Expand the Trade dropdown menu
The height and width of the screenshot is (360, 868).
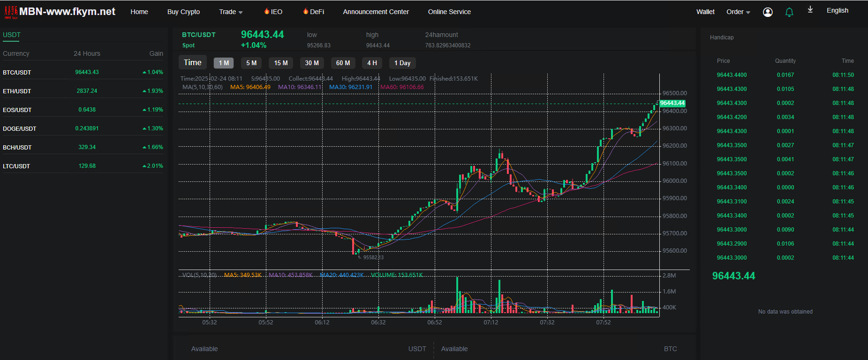point(231,12)
